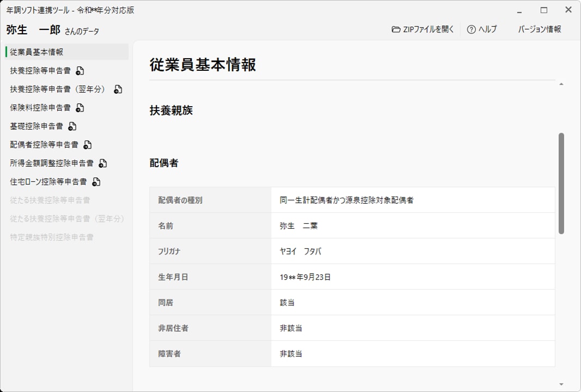Select 従業員基本情報 in the sidebar
This screenshot has width=581, height=392.
coord(36,52)
